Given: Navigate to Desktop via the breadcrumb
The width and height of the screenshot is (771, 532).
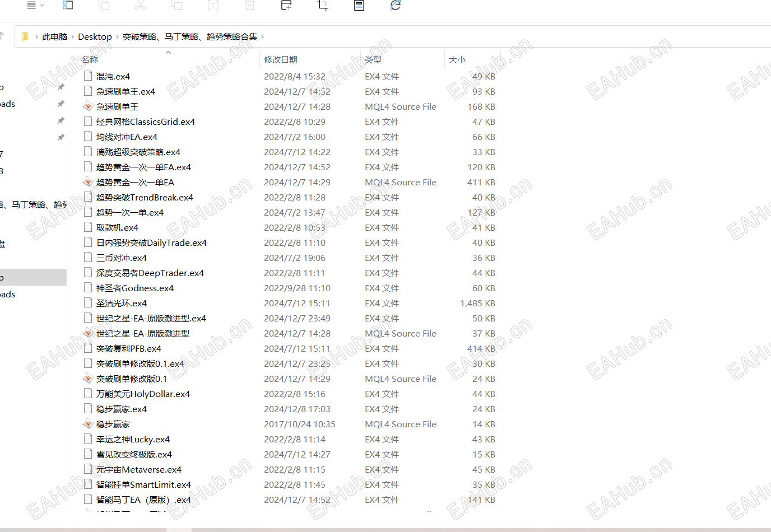Looking at the screenshot, I should [x=95, y=36].
